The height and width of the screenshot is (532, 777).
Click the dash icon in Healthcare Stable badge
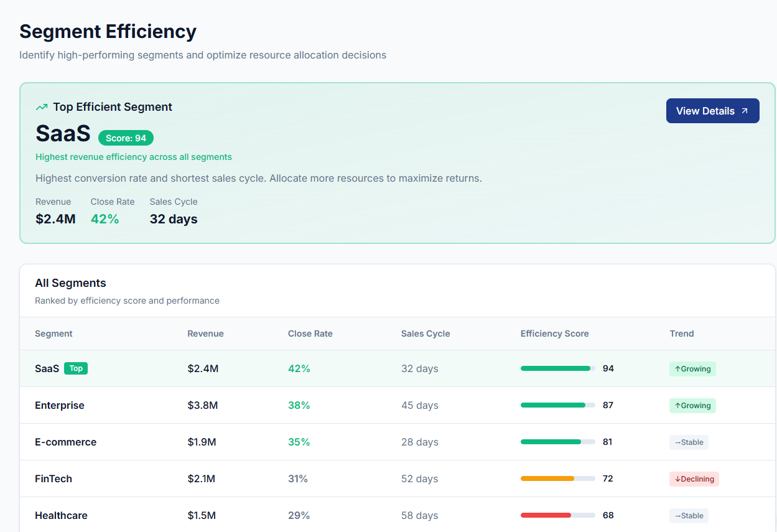(677, 515)
